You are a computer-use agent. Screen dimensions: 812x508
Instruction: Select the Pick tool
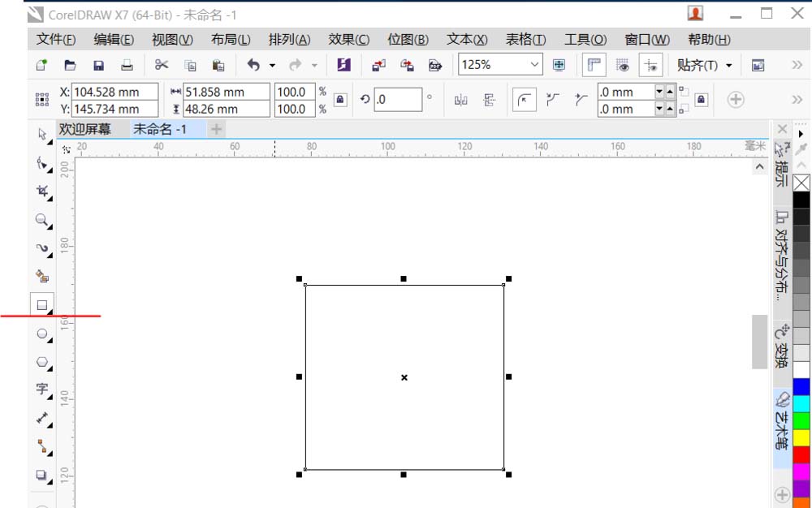41,135
